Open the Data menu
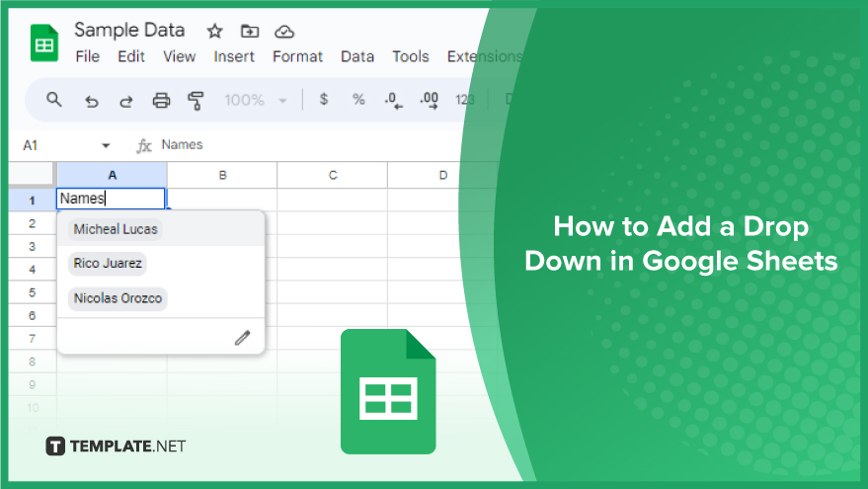 [x=357, y=56]
